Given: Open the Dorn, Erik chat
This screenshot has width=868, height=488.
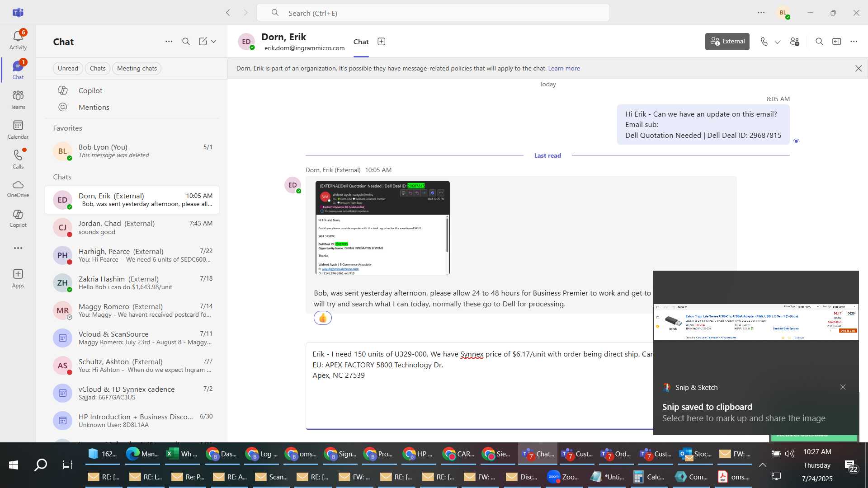Looking at the screenshot, I should [x=132, y=200].
